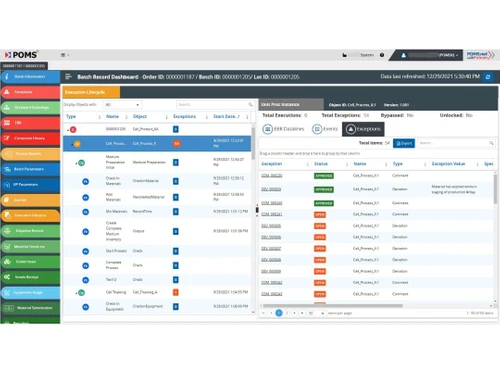The width and height of the screenshot is (500, 375).
Task: Open the Display Objects with dropdown
Action: coord(122,105)
